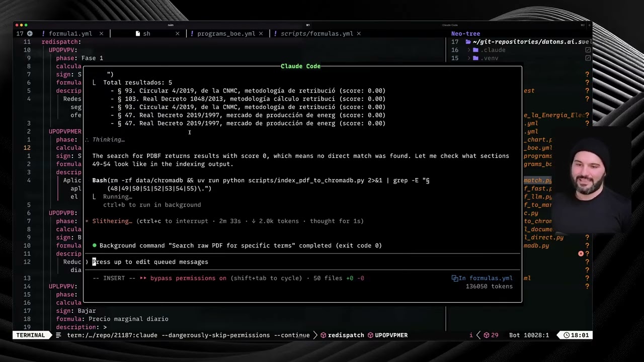This screenshot has height=362, width=644.
Task: Switch to the scripts/formulas.yml tab
Action: [317, 34]
